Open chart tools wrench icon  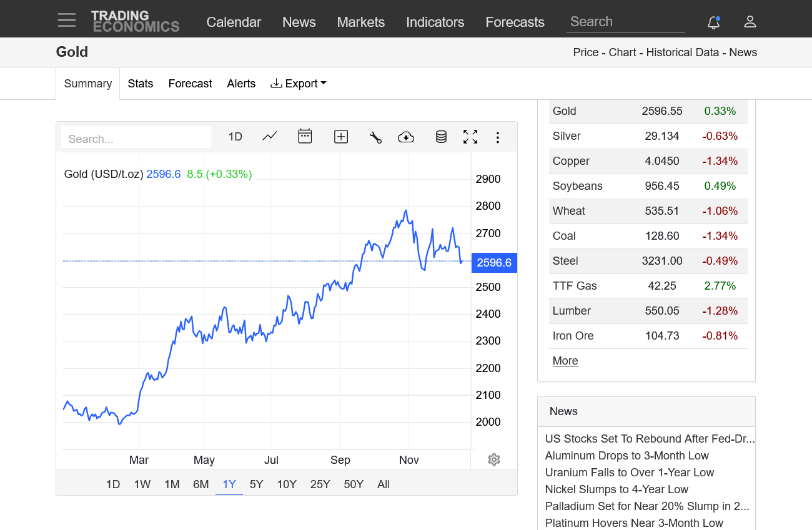point(375,137)
